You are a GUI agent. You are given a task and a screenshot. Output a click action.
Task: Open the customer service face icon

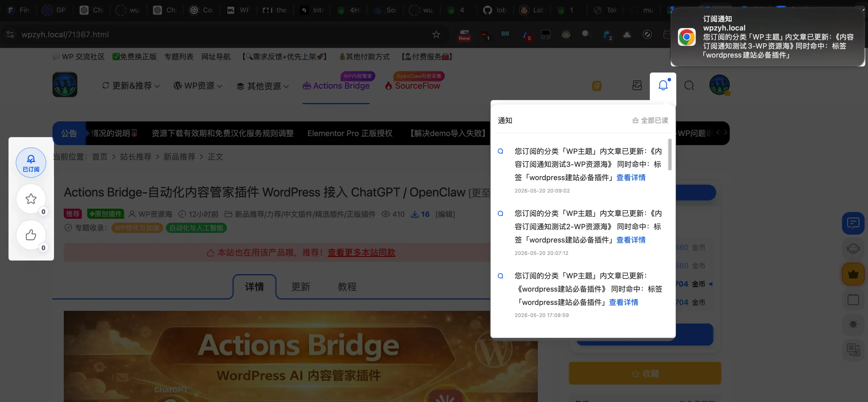pyautogui.click(x=853, y=249)
